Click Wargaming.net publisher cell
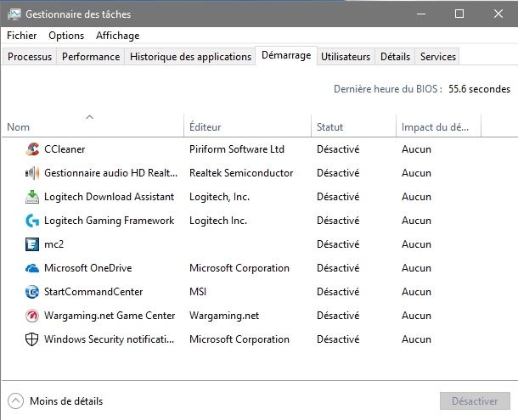Screen dimensions: 518x420 224,316
